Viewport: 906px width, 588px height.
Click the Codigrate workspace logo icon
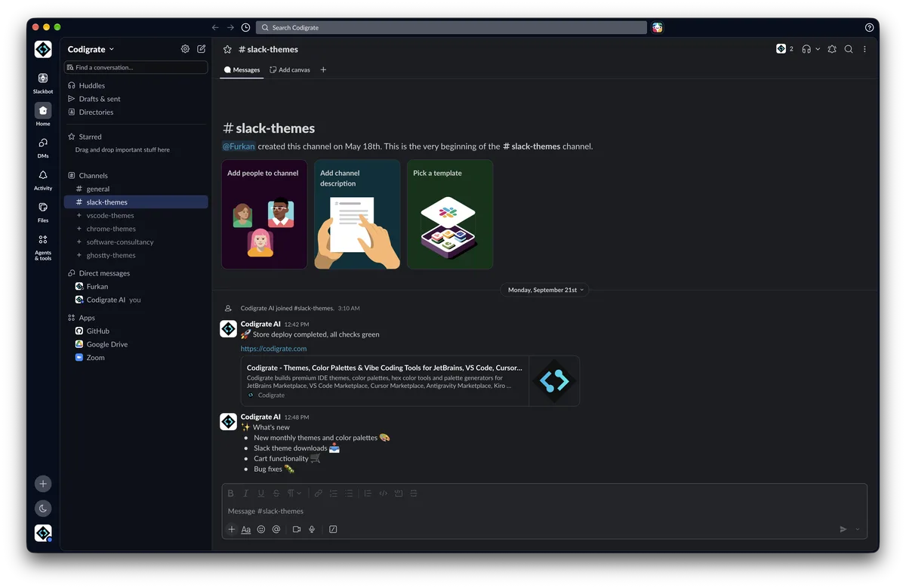click(x=43, y=49)
